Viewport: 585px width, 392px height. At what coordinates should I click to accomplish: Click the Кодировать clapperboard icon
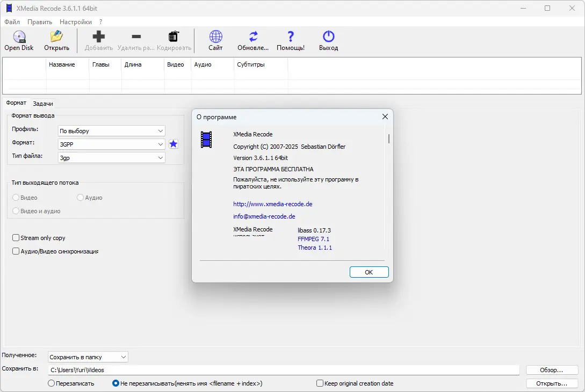(x=174, y=37)
